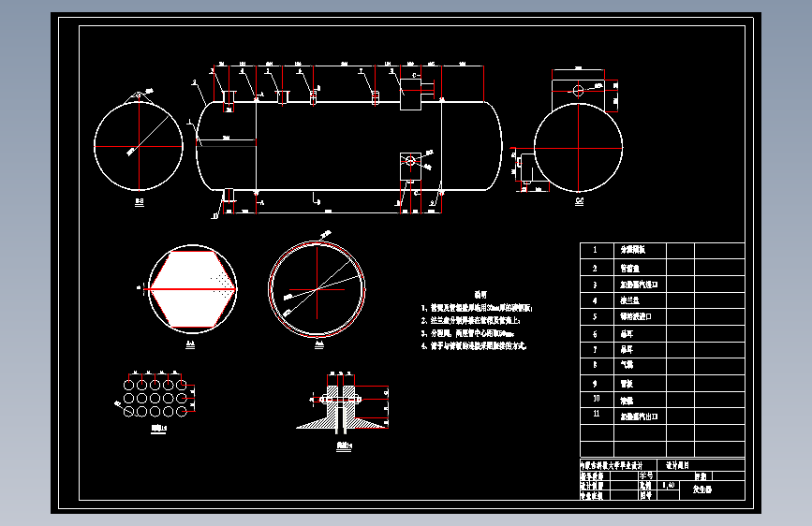Click '吊耳' in parts list row 7
Image resolution: width=812 pixels, height=526 pixels.
pyautogui.click(x=627, y=349)
